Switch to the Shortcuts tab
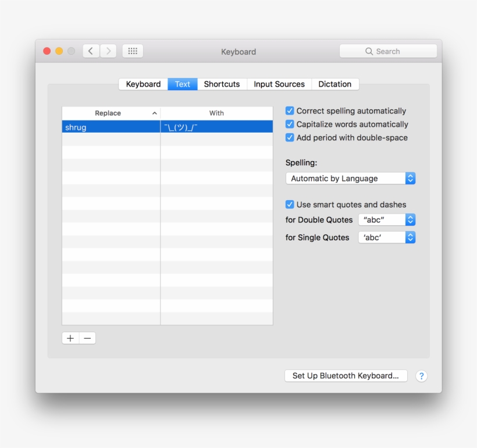 [222, 84]
